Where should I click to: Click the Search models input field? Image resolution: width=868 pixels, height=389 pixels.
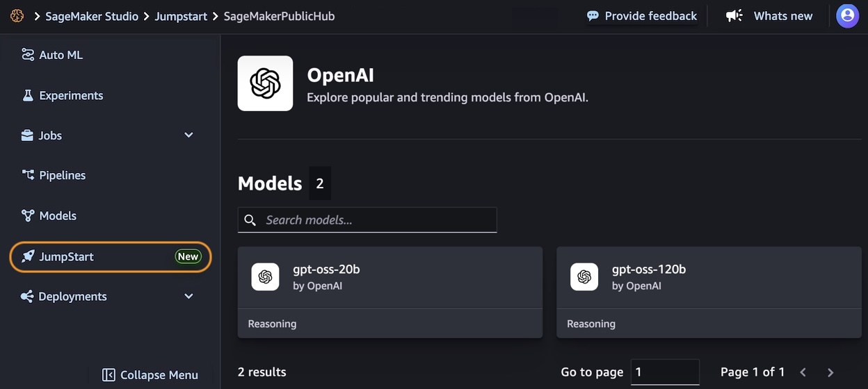coord(376,220)
